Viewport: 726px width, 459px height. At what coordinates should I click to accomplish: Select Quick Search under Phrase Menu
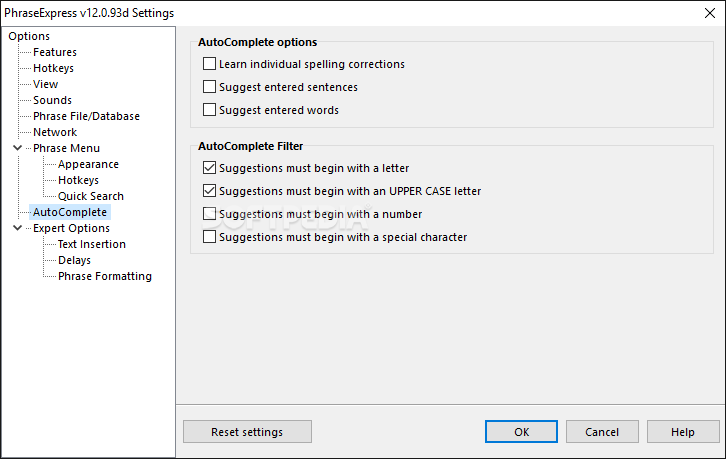[91, 196]
